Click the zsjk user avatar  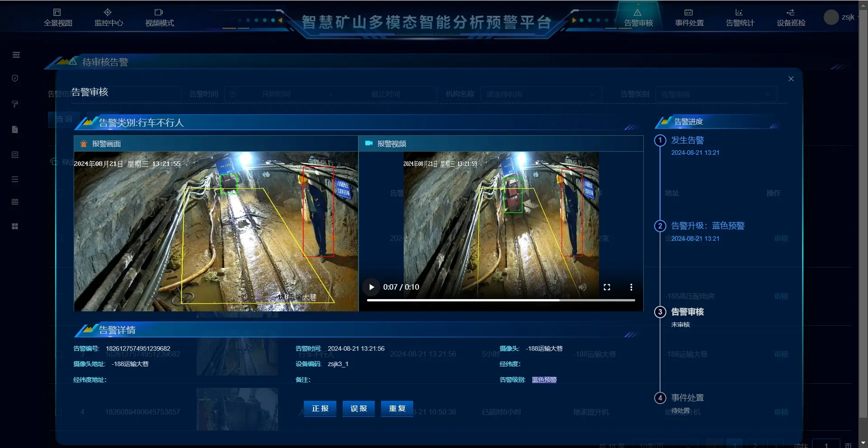(831, 17)
